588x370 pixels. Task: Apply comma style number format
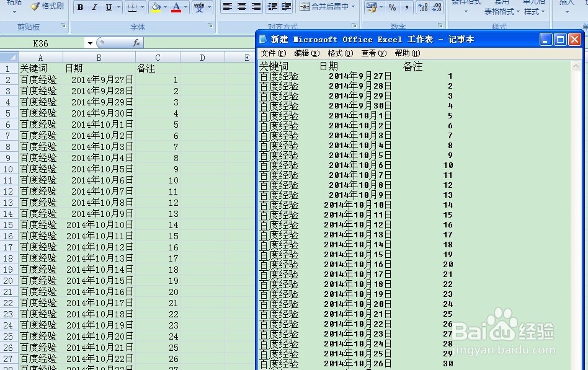pyautogui.click(x=406, y=7)
